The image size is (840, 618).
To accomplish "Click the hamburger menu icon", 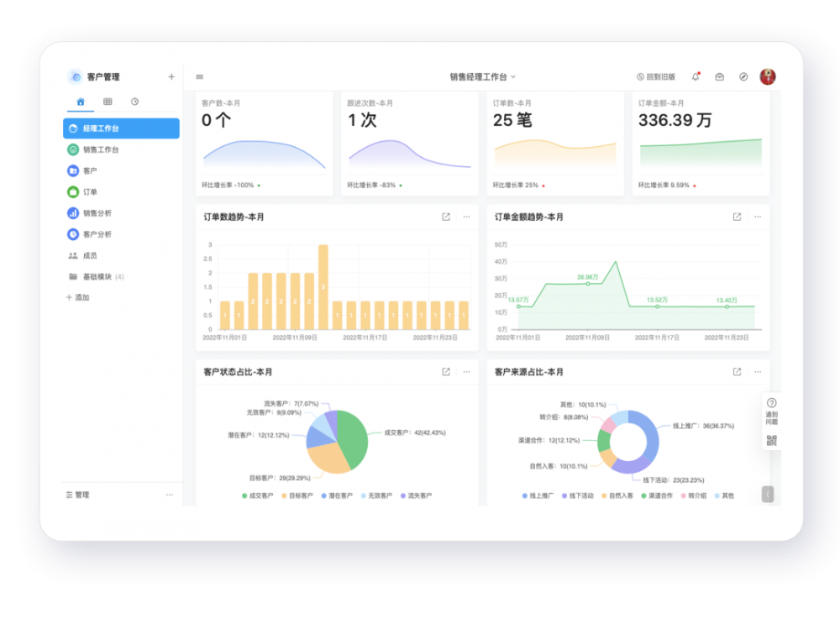I will point(200,76).
